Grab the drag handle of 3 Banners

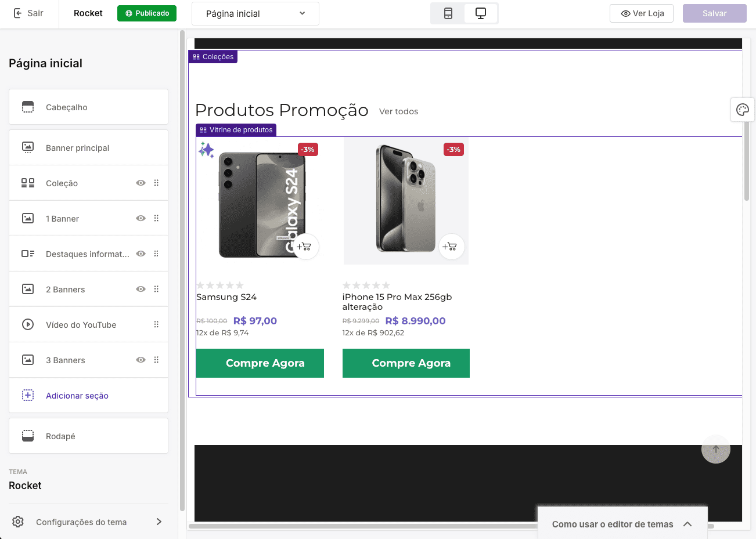tap(156, 360)
